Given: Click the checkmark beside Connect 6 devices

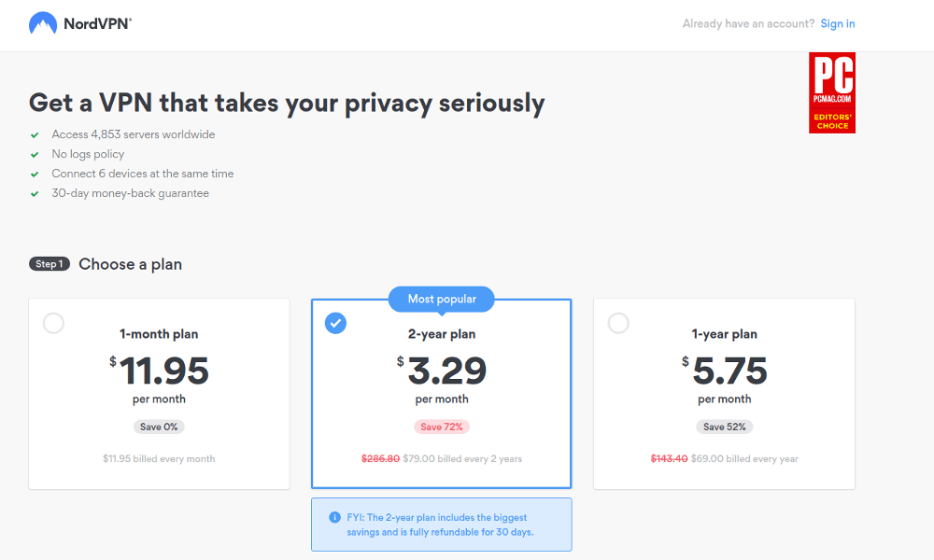Looking at the screenshot, I should pos(35,175).
